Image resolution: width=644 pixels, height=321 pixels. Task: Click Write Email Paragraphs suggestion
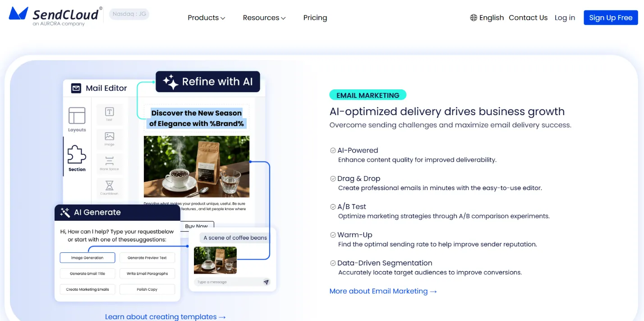point(147,274)
